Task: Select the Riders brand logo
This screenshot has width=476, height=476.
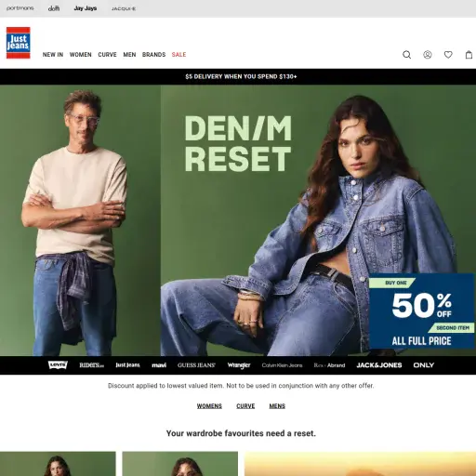Action: (91, 365)
